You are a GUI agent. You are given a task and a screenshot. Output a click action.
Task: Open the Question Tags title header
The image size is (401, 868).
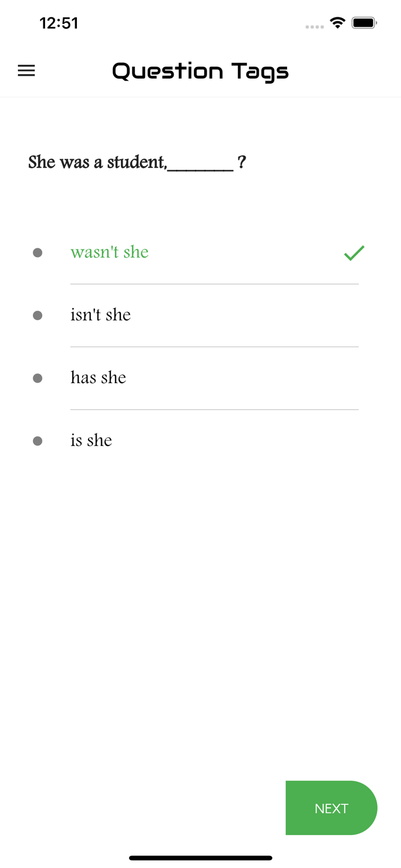click(200, 71)
